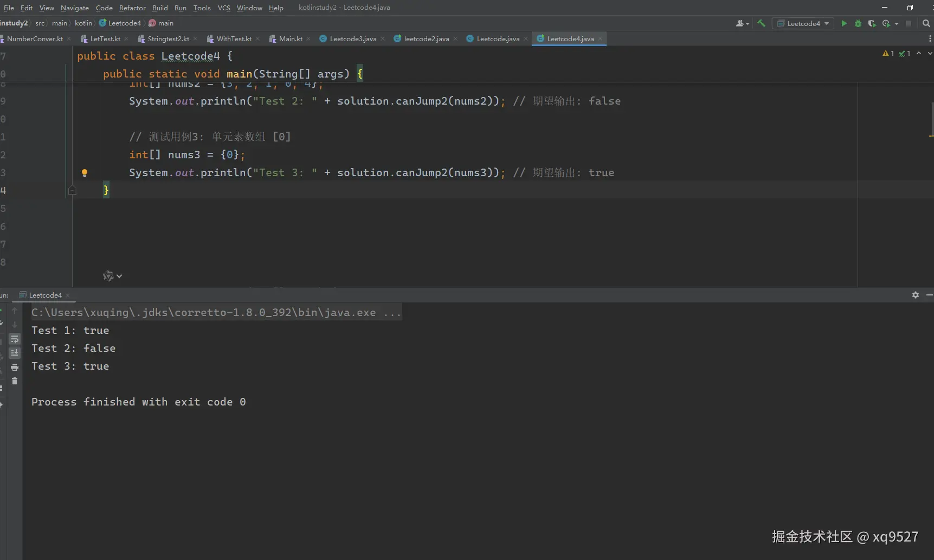Switch to the Leetcode.java tab
Screen dimensions: 934x560
tap(498, 38)
